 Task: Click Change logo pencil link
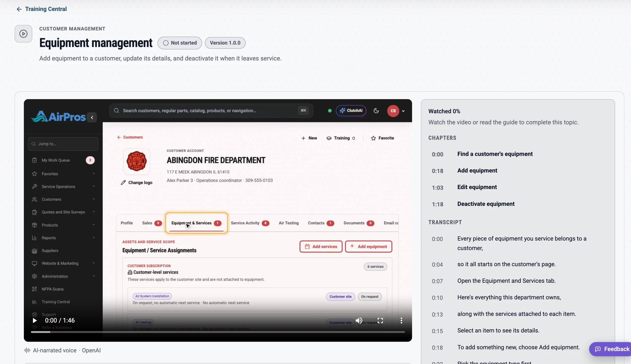pos(137,182)
